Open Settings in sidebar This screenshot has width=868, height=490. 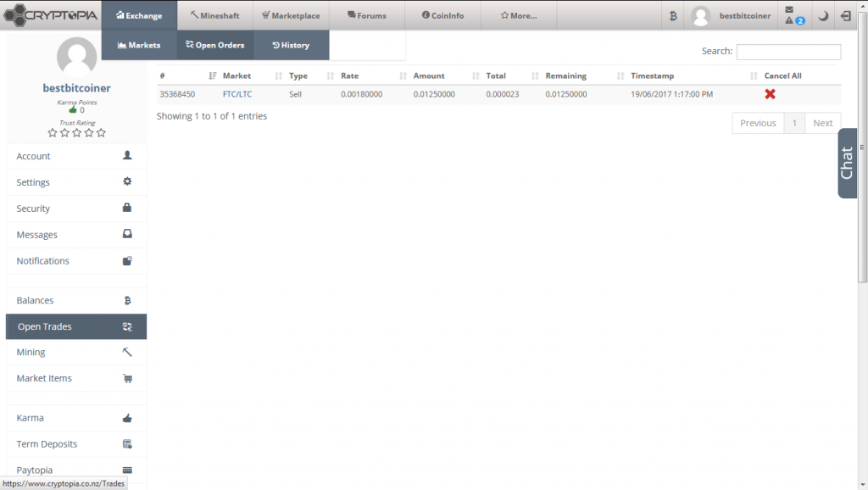[x=76, y=182]
